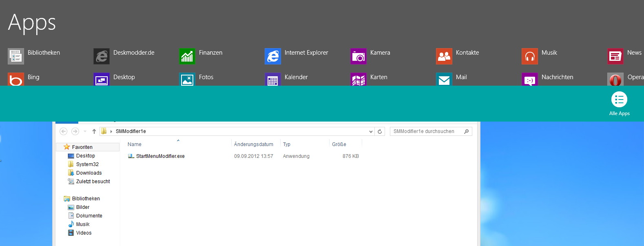Open the Bing app icon
Image resolution: width=644 pixels, height=246 pixels.
(16, 79)
